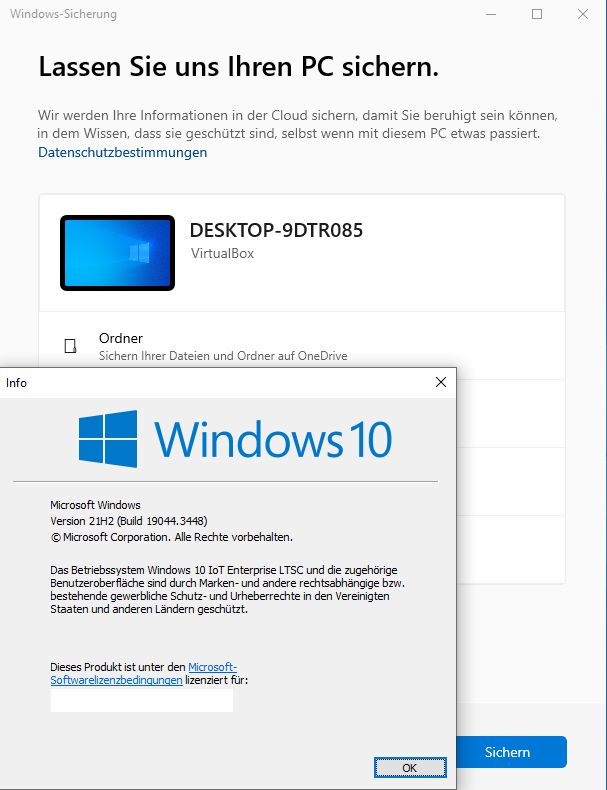This screenshot has width=607, height=790.
Task: Close the Windows-Sicherung window
Action: pyautogui.click(x=583, y=14)
